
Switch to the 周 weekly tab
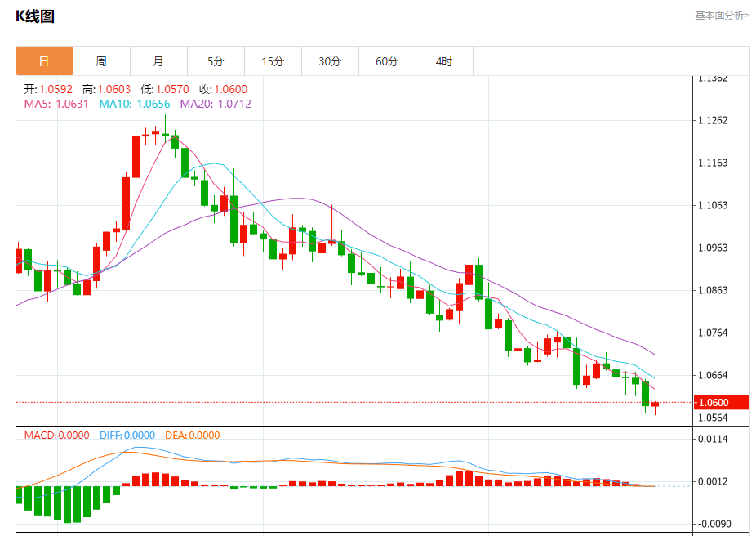pyautogui.click(x=101, y=60)
